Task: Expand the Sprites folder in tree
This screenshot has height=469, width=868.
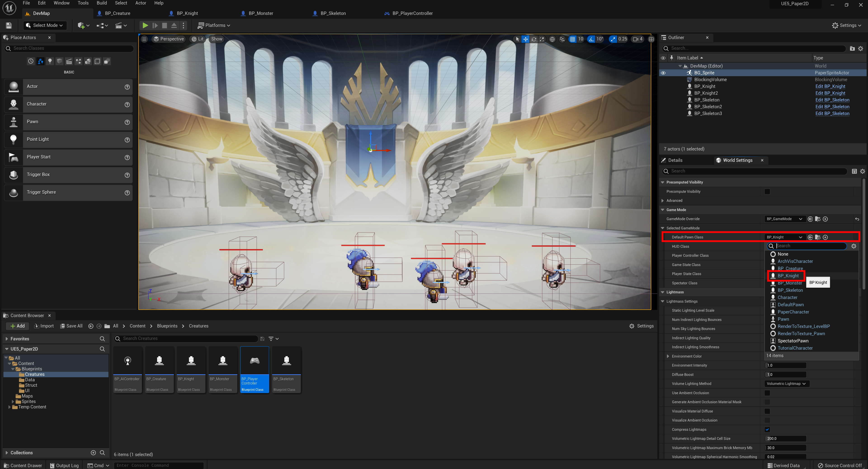Action: 13,401
